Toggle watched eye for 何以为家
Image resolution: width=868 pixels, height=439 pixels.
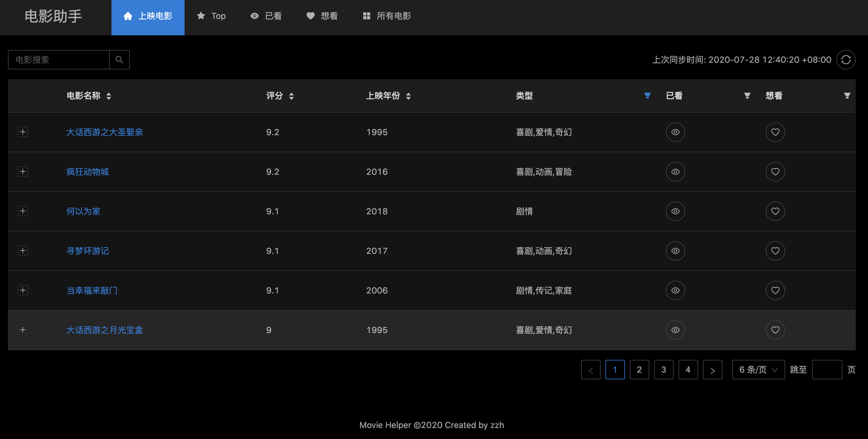point(675,211)
